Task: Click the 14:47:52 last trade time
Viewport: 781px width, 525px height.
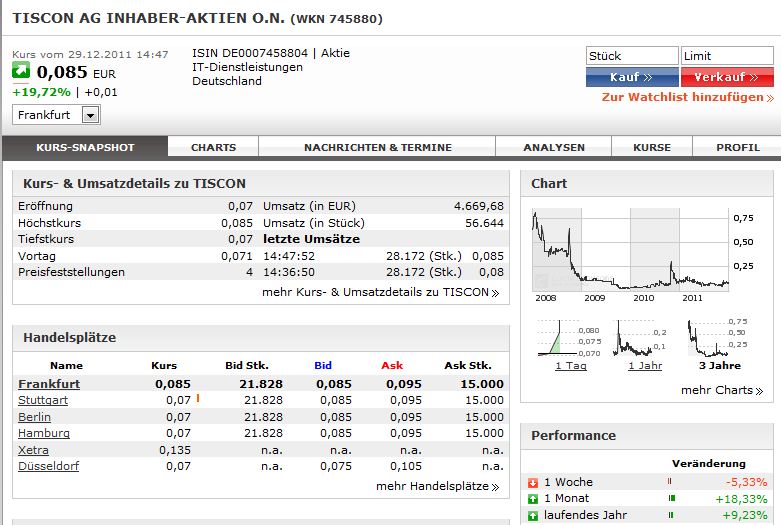Action: point(289,256)
